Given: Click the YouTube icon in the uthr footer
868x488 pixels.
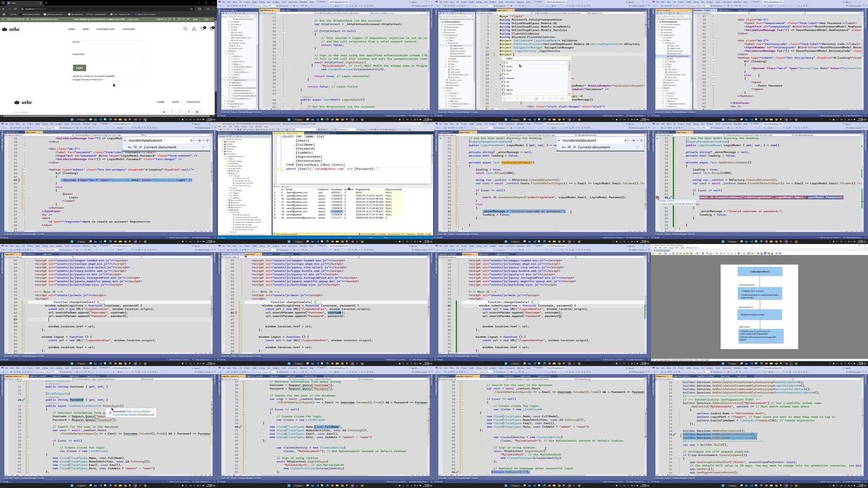Looking at the screenshot, I should coord(197,112).
